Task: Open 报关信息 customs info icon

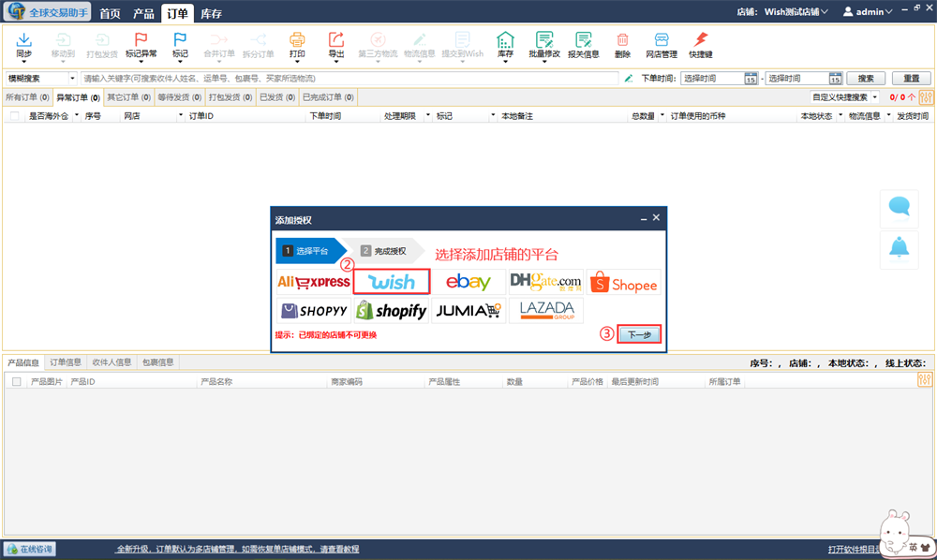Action: point(583,39)
